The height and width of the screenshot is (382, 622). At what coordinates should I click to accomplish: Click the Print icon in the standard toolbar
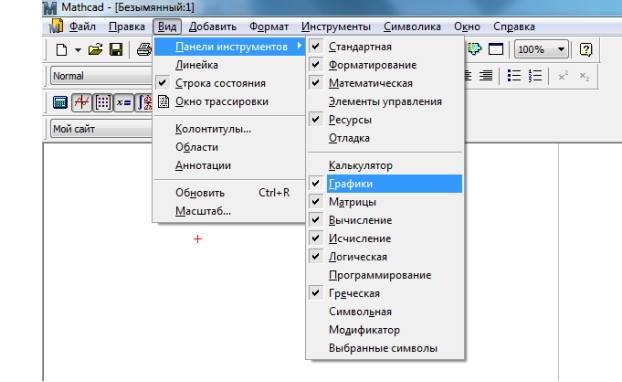144,50
